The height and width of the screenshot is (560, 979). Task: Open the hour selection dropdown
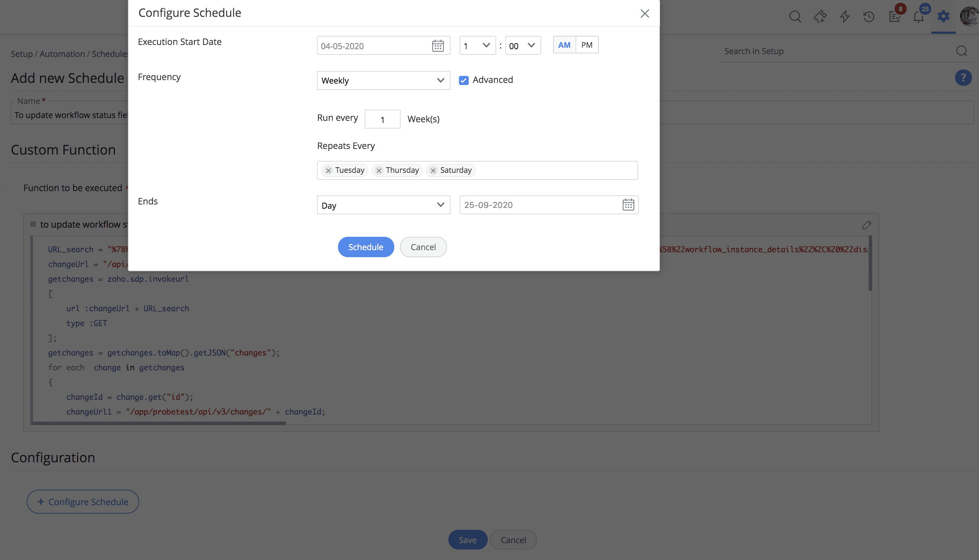(x=477, y=46)
